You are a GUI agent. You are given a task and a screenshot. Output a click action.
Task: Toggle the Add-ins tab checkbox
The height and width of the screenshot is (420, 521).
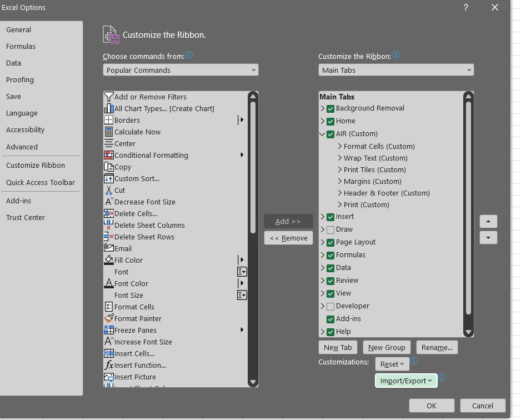(x=330, y=319)
